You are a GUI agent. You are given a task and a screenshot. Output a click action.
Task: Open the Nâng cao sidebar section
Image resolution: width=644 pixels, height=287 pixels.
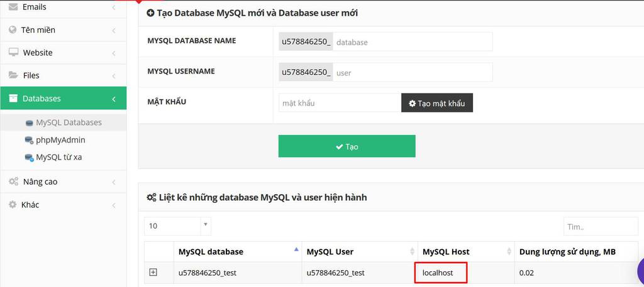pyautogui.click(x=64, y=181)
